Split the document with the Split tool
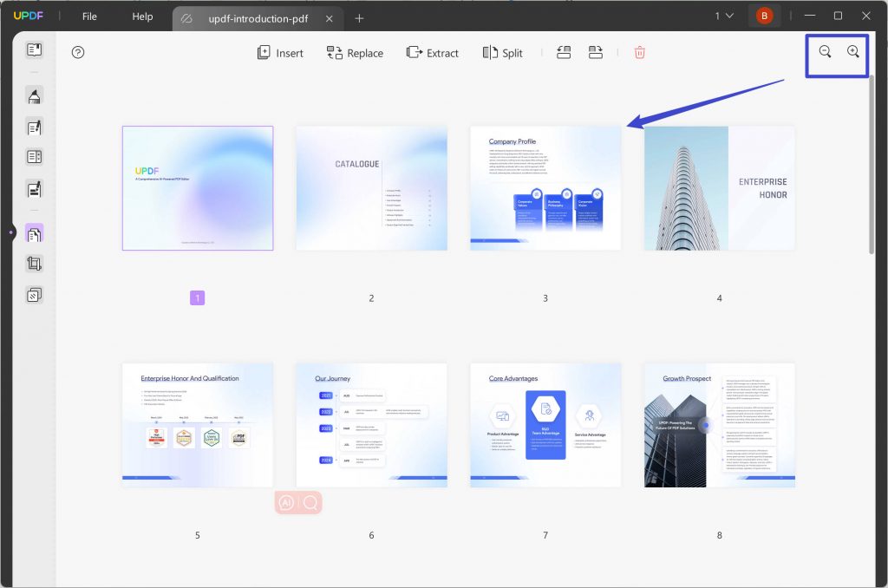Screen dimensions: 888x588 pyautogui.click(x=502, y=53)
